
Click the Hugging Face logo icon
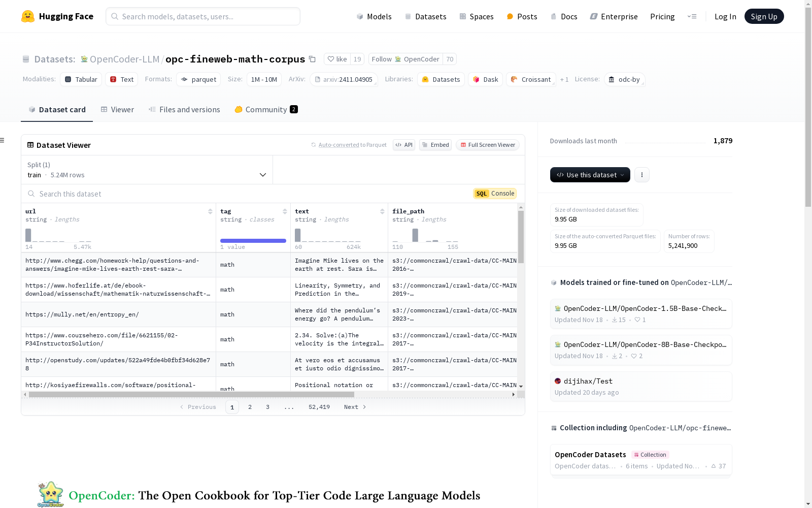tap(28, 16)
